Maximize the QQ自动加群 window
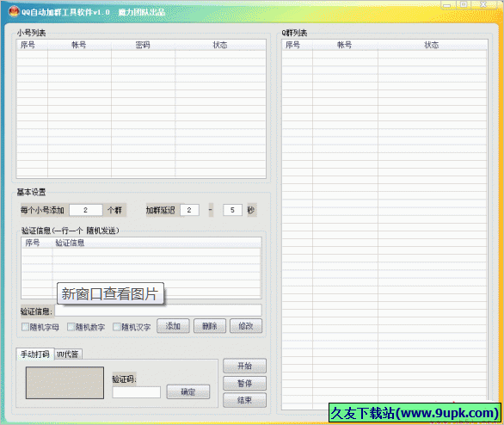 tap(464, 5)
